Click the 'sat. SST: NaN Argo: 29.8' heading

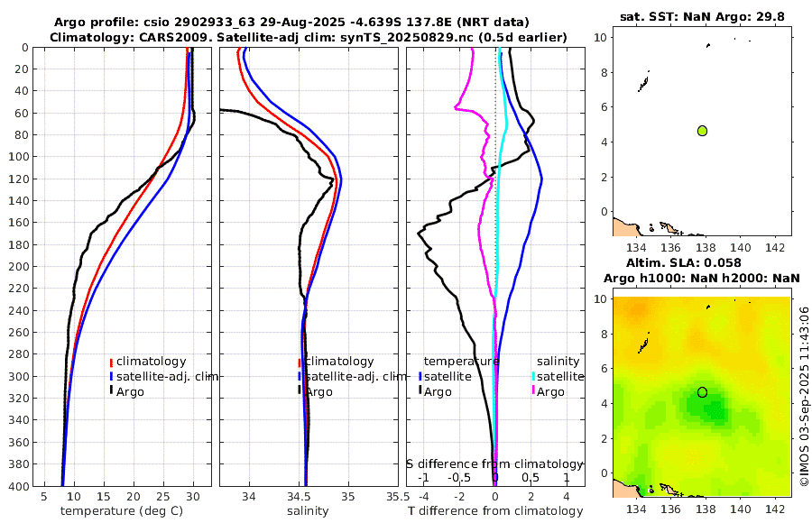pyautogui.click(x=702, y=17)
